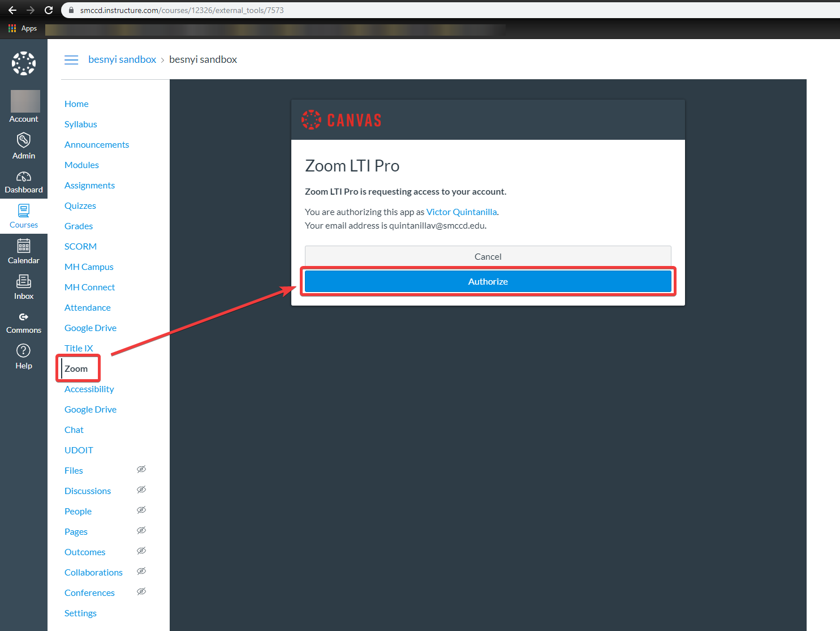Open Quizzes in course menu
The height and width of the screenshot is (631, 840).
(80, 205)
